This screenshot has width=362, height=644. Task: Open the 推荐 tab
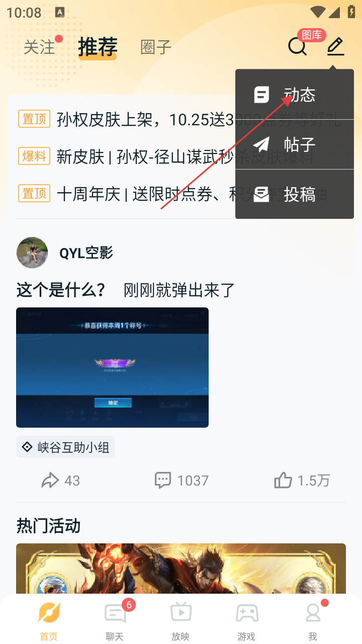click(98, 47)
